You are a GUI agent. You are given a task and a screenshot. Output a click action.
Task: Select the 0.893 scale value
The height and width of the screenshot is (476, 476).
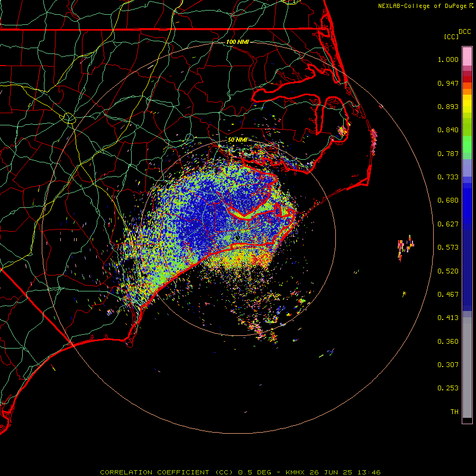pyautogui.click(x=448, y=106)
